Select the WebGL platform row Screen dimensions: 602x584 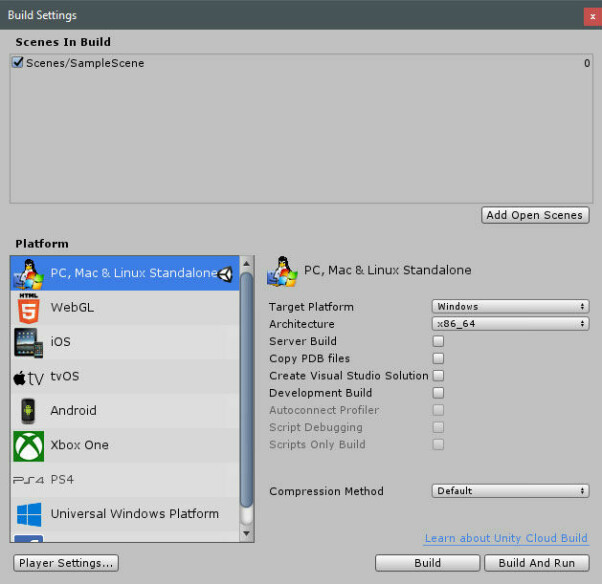click(x=125, y=308)
